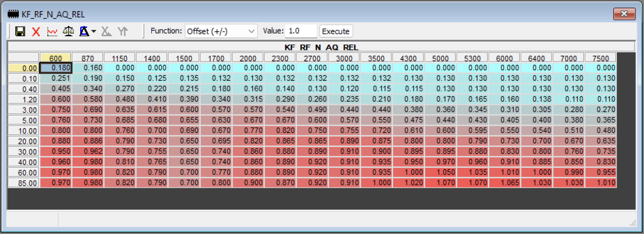Select the 85.00 row header

click(24, 183)
